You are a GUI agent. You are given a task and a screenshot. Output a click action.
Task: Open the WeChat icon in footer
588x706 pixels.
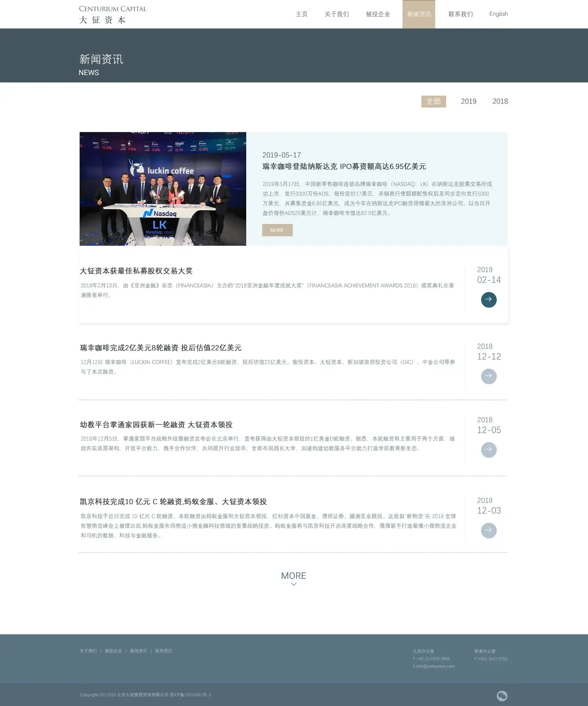coord(502,696)
